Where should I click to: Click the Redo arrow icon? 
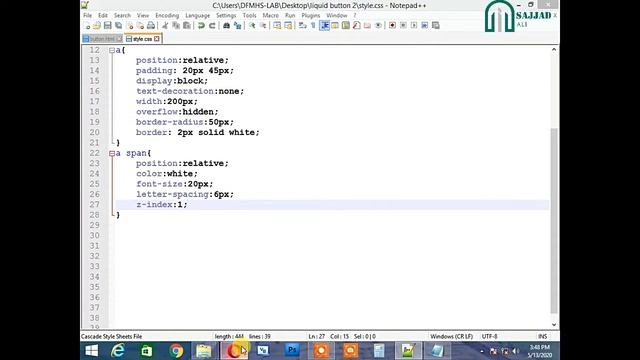212,25
